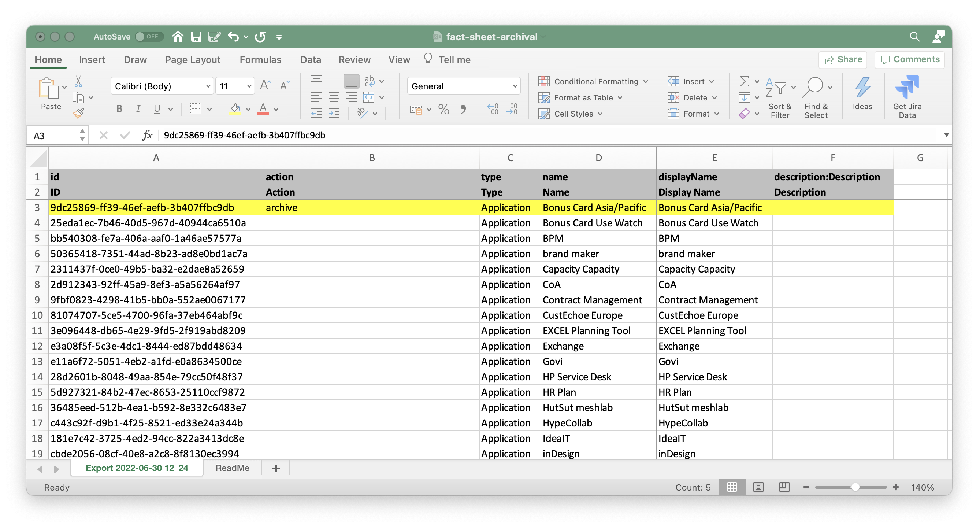This screenshot has width=980, height=532.
Task: Switch to Page Layout view in status bar
Action: (x=758, y=487)
